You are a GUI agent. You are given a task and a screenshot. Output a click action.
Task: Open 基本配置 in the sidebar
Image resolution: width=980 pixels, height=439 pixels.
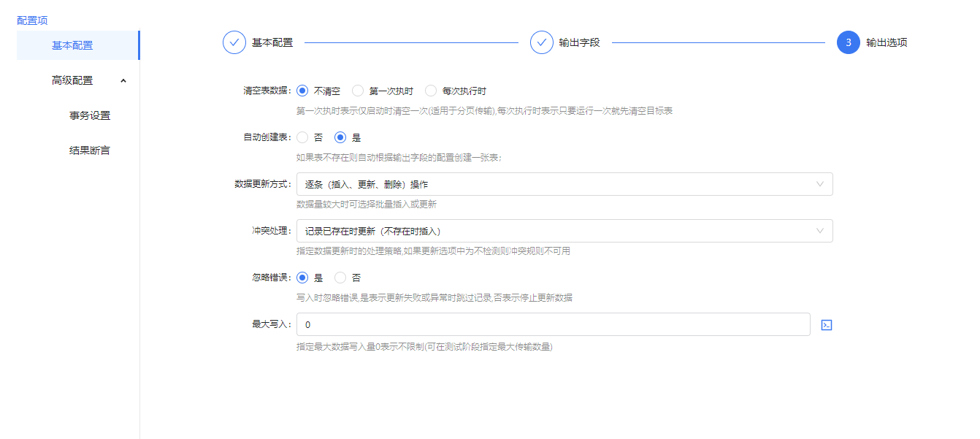pos(72,45)
